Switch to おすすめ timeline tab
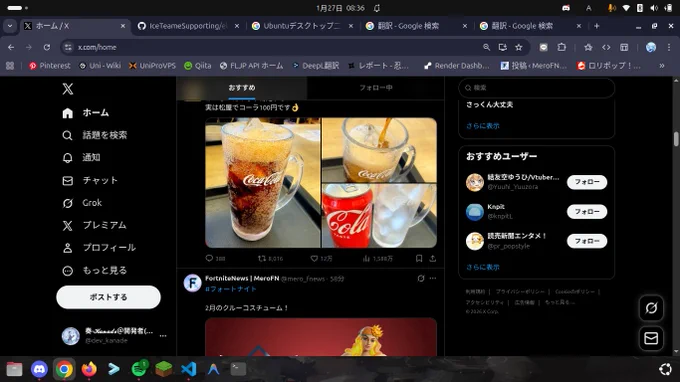 [242, 88]
